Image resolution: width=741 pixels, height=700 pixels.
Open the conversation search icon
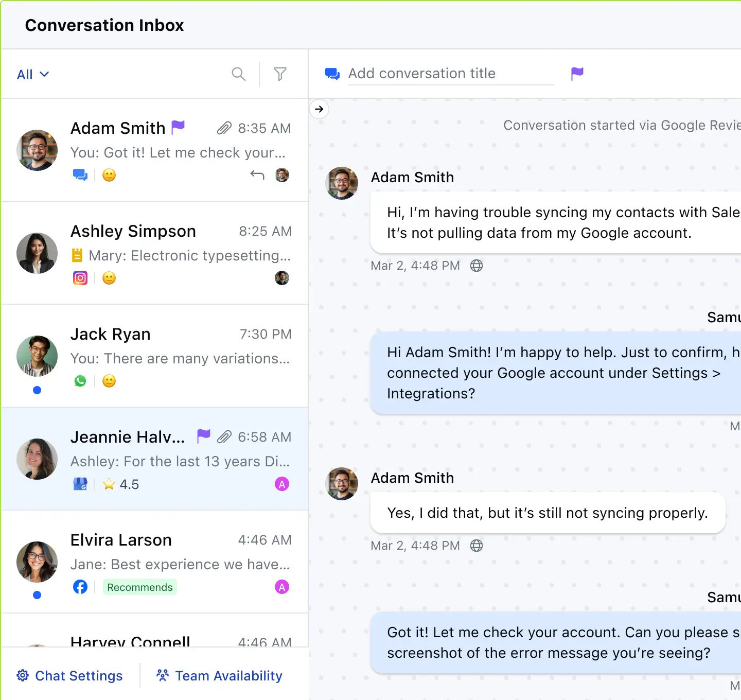tap(238, 74)
